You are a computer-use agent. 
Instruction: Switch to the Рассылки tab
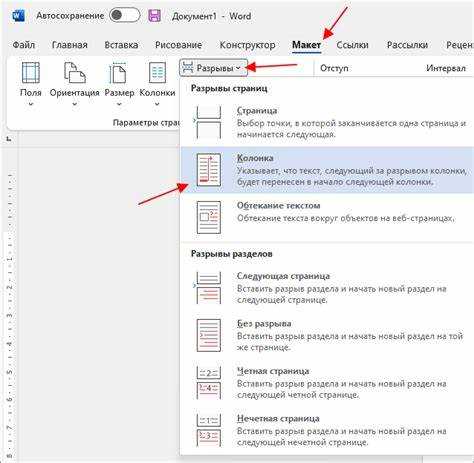click(407, 45)
